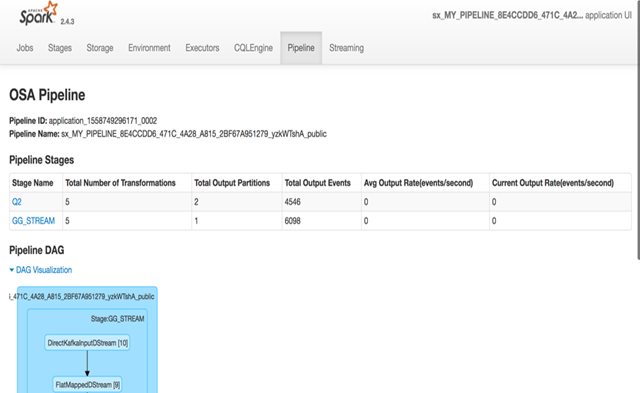Switch to the Streaming tab

click(347, 48)
